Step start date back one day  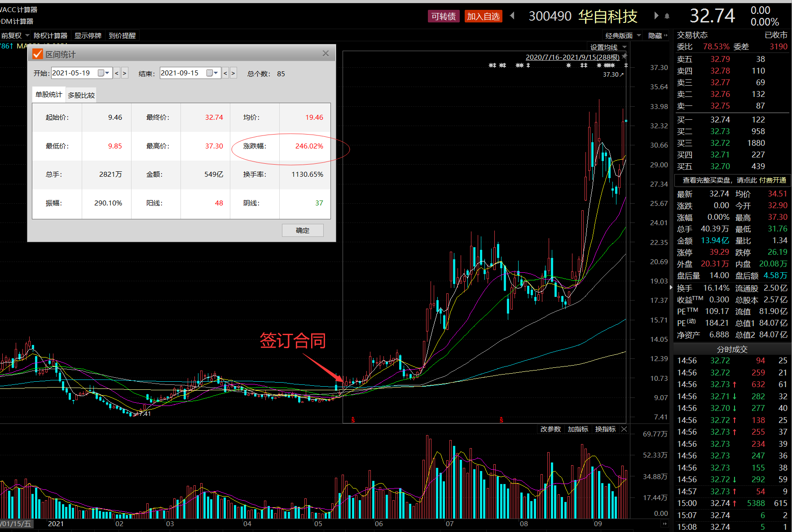117,73
